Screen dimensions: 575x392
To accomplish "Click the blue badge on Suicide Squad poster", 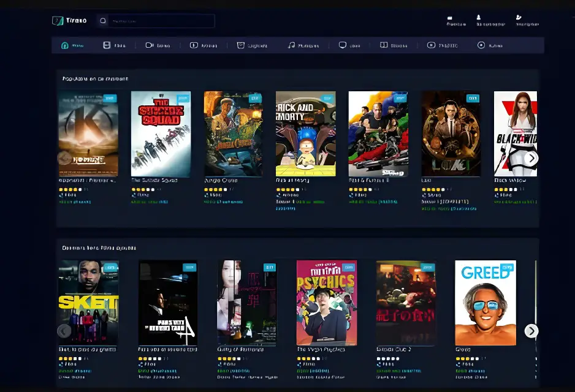I will click(x=183, y=98).
